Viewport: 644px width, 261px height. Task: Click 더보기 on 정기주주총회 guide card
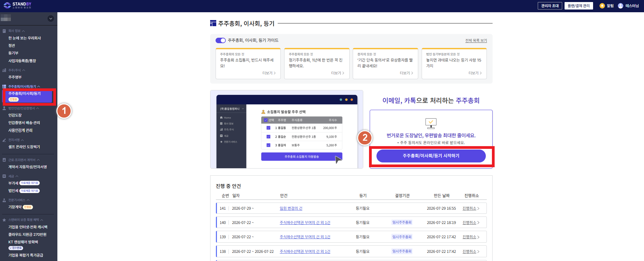pos(338,73)
